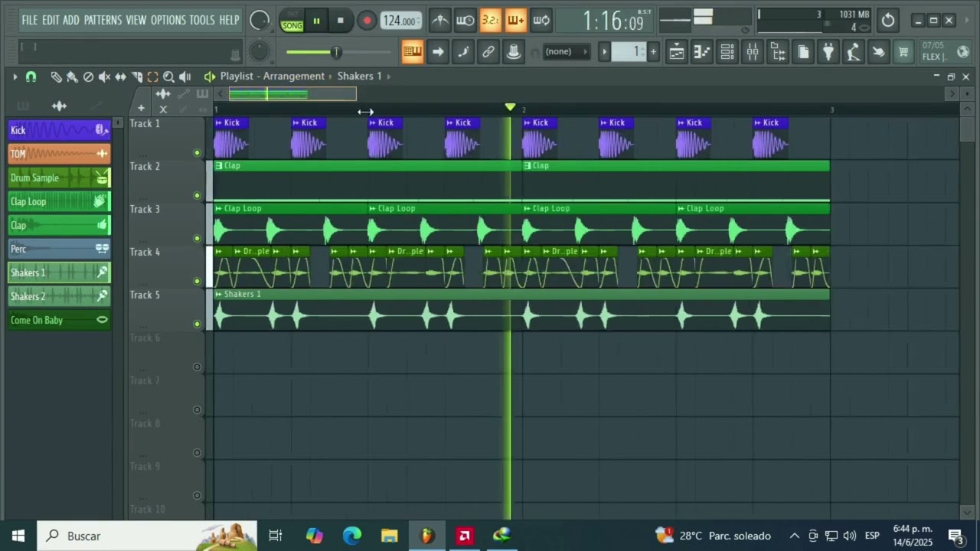Toggle playlist snap magnet
Screen dimensions: 980x551
coord(31,77)
